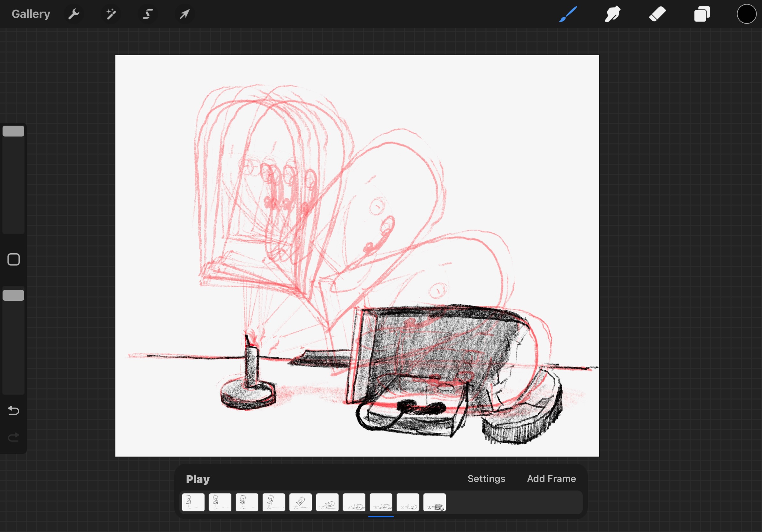Select the first frame thumbnail in timeline

[193, 502]
